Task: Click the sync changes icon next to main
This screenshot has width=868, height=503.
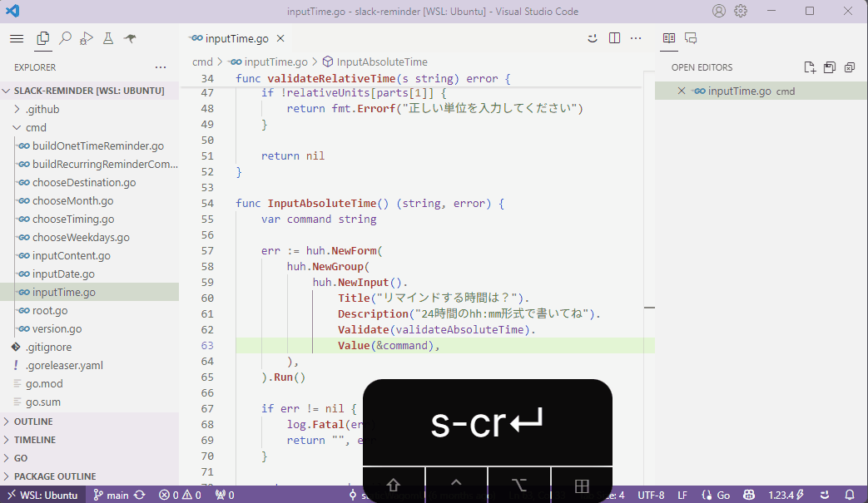Action: pyautogui.click(x=140, y=495)
